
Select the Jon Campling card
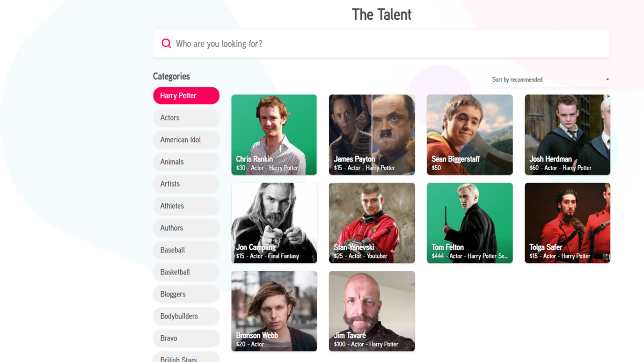point(274,223)
